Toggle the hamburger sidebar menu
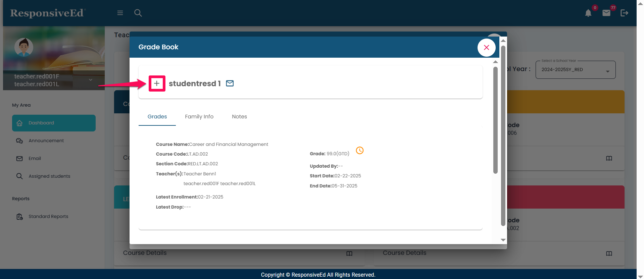The width and height of the screenshot is (644, 279). click(120, 13)
